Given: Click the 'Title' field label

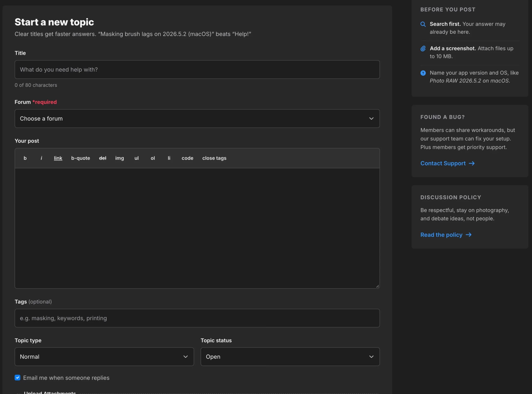Looking at the screenshot, I should pos(20,53).
